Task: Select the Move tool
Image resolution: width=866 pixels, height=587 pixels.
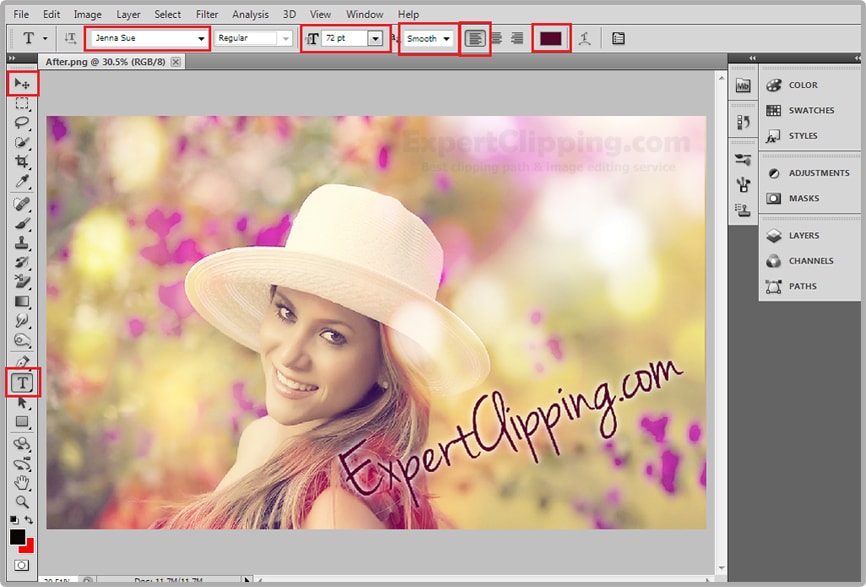Action: point(22,83)
